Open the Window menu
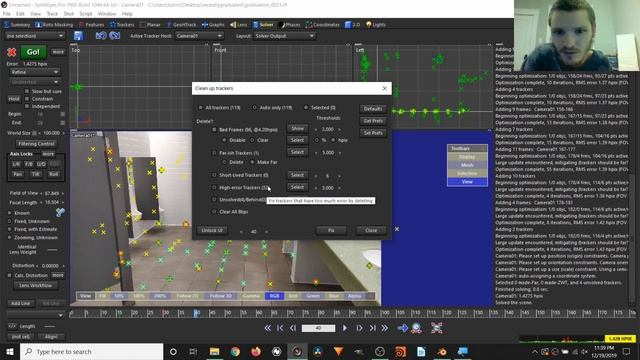 coord(107,13)
